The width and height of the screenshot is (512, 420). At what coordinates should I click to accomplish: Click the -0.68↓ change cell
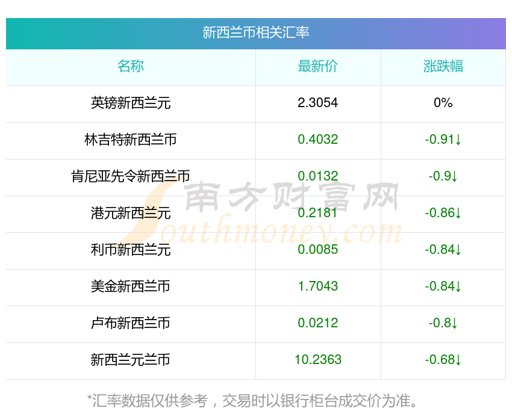pos(443,360)
